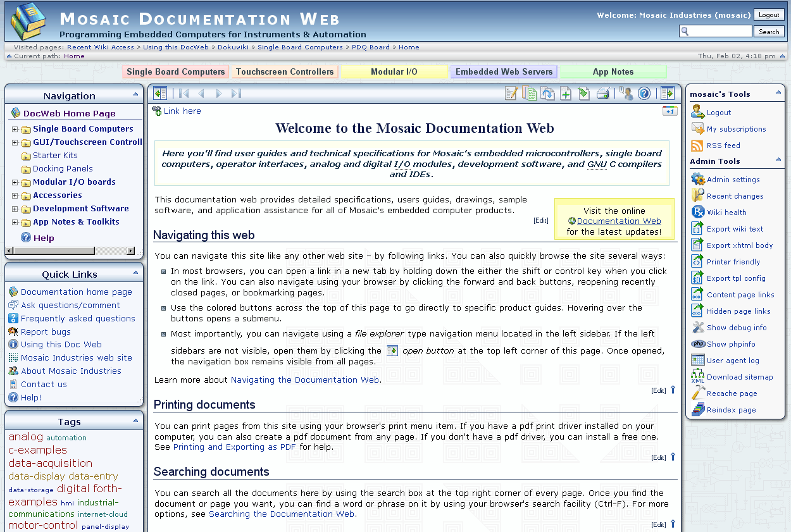The height and width of the screenshot is (532, 791).
Task: Click the RSS feed orange icon
Action: (x=697, y=145)
